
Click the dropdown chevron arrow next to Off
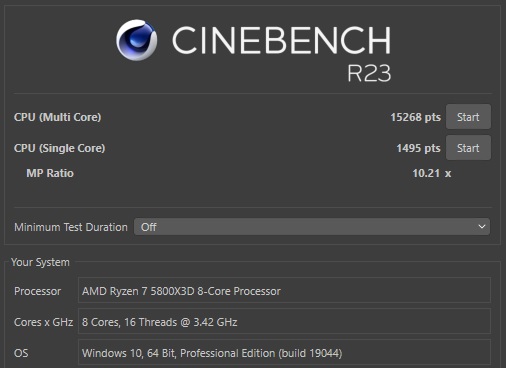pos(482,227)
